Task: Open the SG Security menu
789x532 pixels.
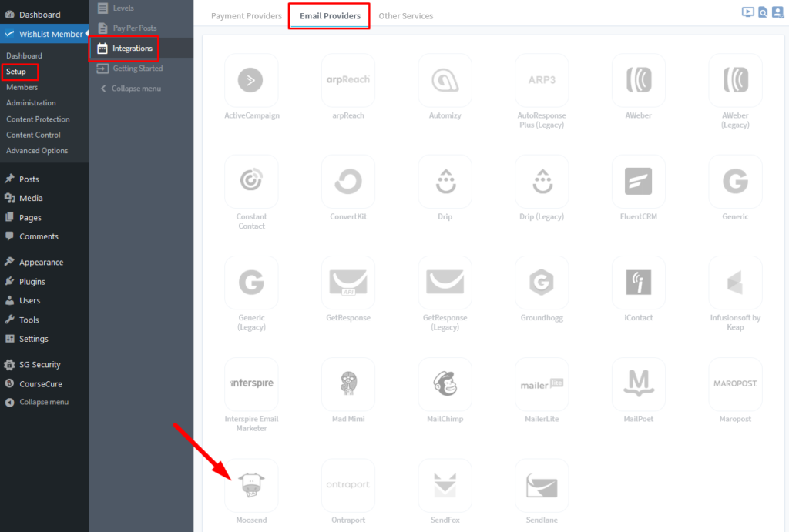Action: click(44, 365)
